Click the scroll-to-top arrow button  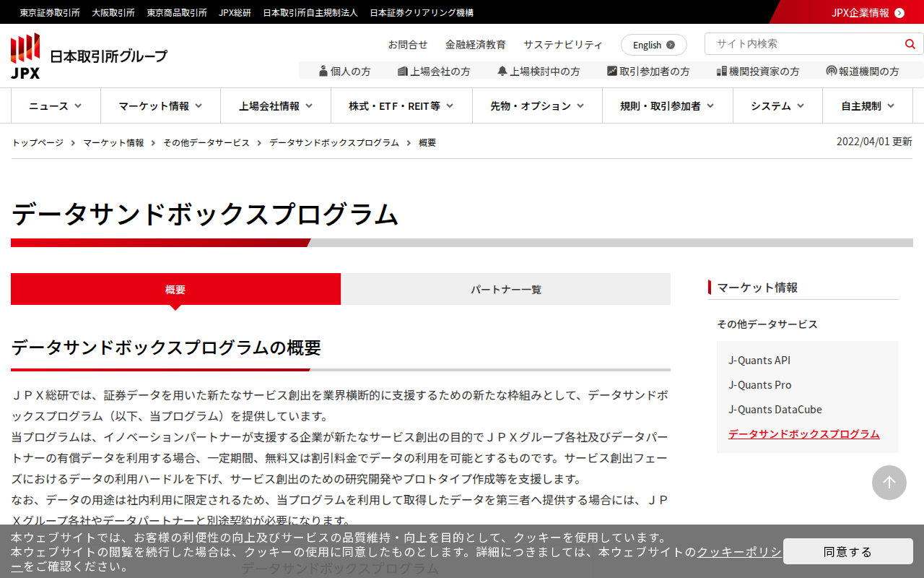(889, 483)
